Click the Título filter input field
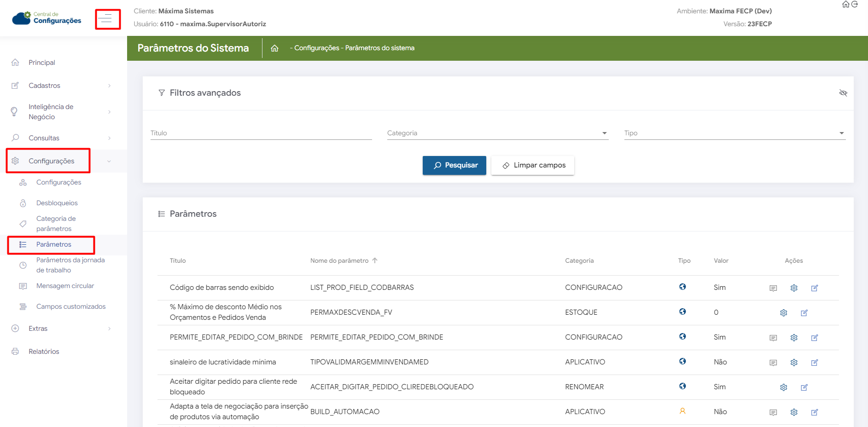The height and width of the screenshot is (427, 868). (x=261, y=133)
